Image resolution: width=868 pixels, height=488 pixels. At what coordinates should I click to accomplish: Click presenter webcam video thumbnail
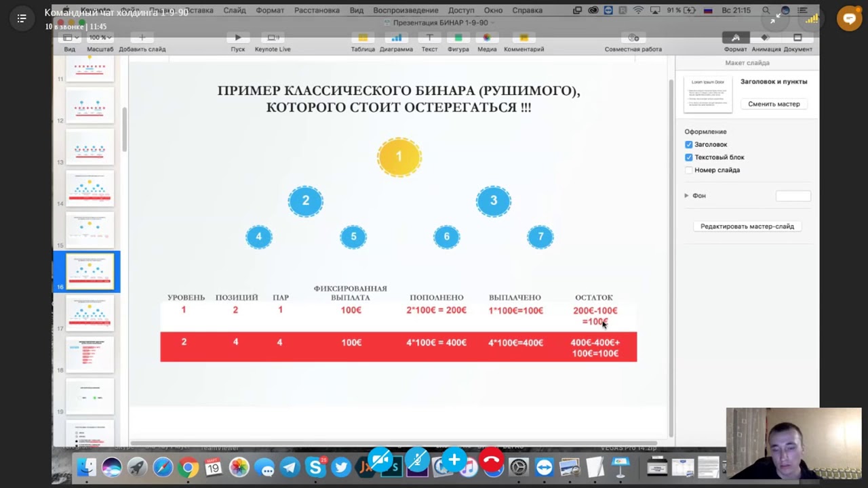point(793,443)
